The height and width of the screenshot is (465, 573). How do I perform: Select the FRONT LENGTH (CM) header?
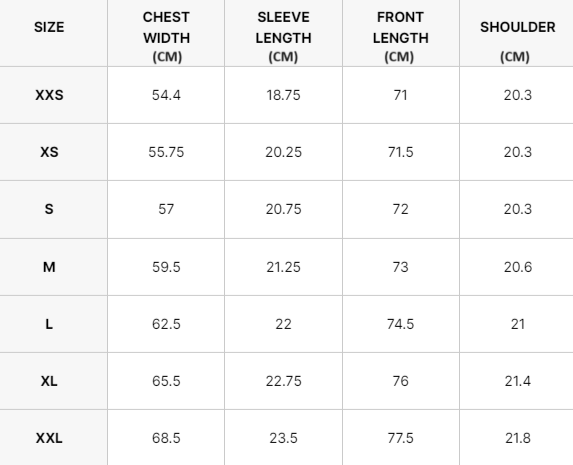(x=401, y=37)
